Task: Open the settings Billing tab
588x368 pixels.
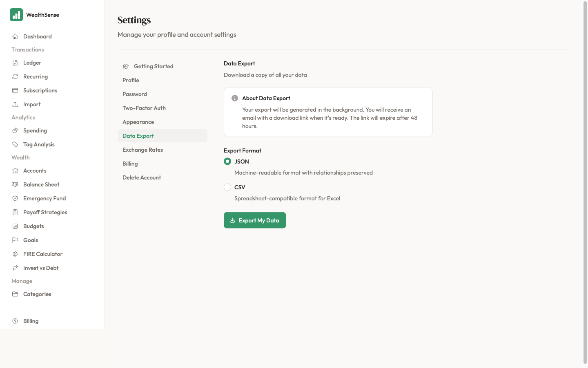Action: click(163, 164)
